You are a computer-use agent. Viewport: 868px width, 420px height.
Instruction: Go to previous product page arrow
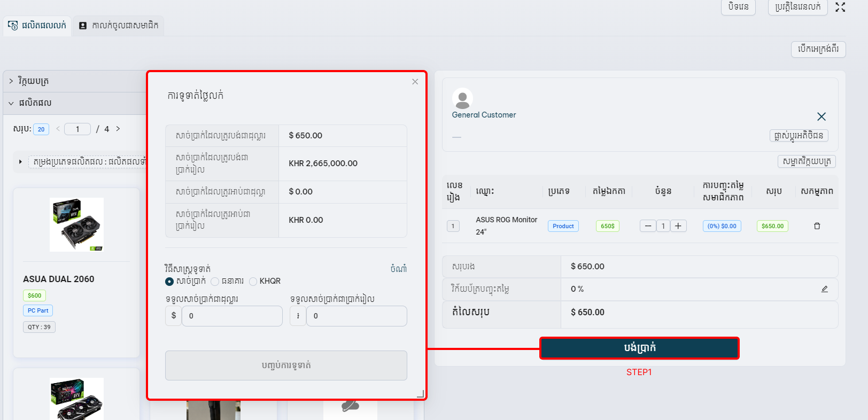[58, 129]
